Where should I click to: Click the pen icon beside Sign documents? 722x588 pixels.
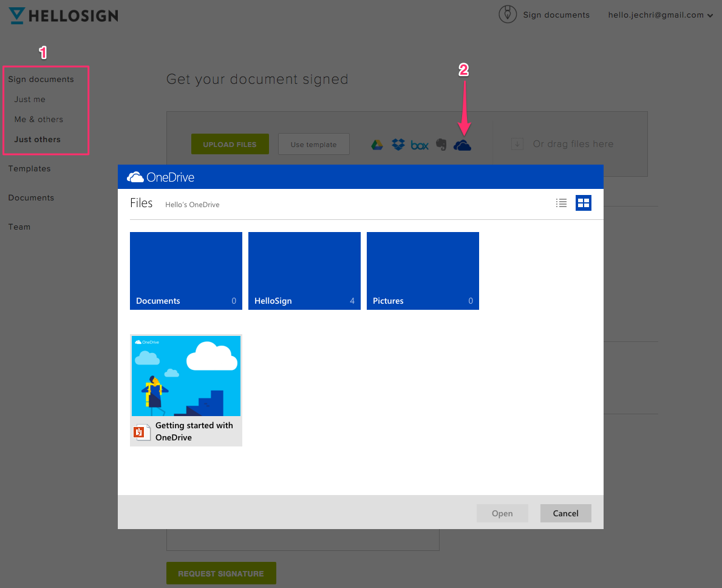[x=508, y=14]
